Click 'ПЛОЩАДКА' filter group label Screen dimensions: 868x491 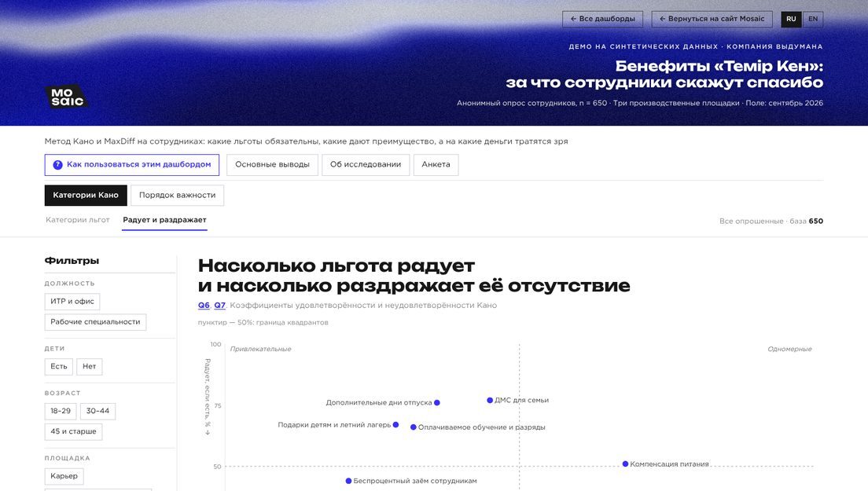point(68,458)
